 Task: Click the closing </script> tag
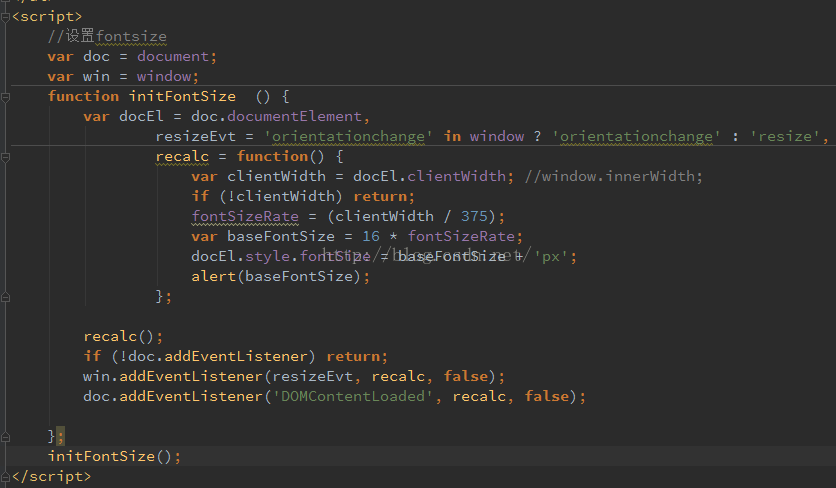(x=51, y=476)
